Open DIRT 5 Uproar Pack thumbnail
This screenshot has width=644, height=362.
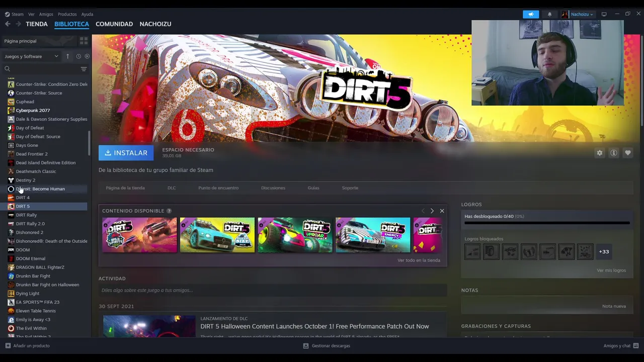point(295,235)
